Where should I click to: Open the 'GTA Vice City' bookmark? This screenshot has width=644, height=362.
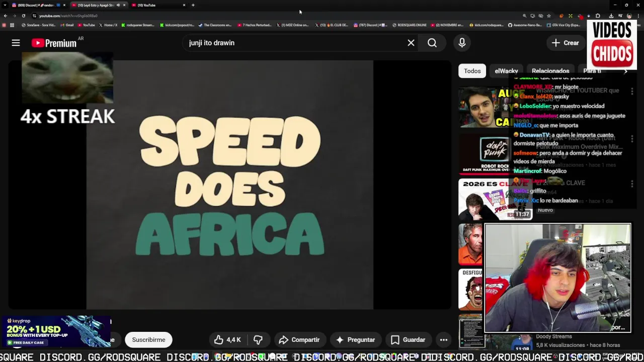[563, 25]
